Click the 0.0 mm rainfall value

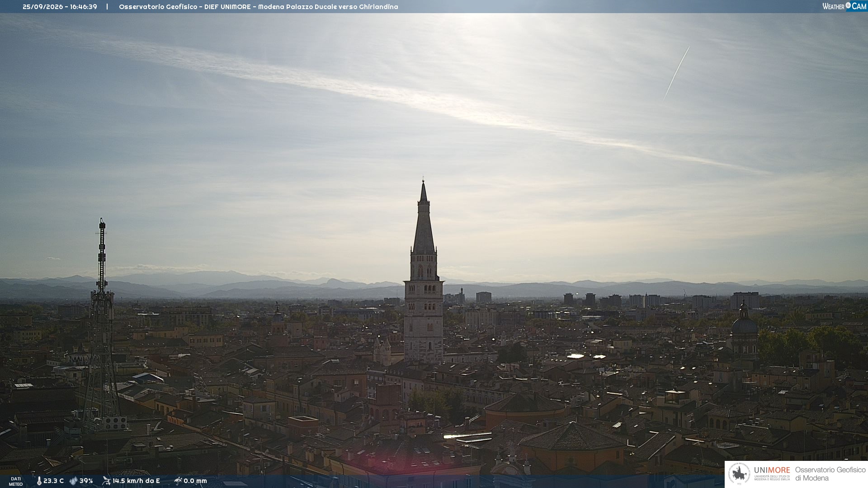coord(195,481)
